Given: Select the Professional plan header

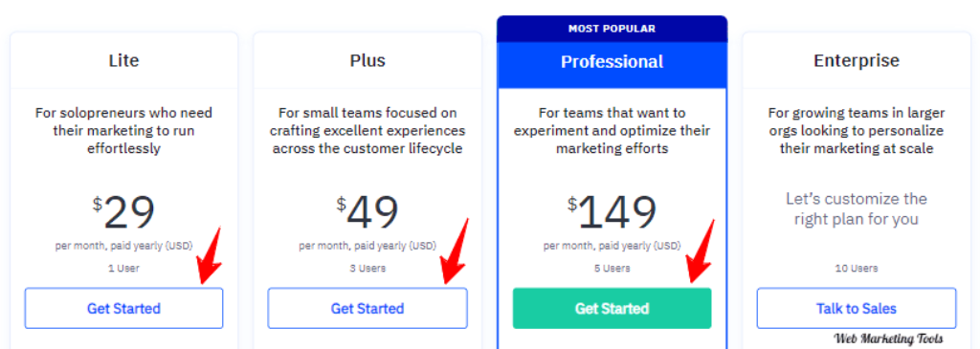Looking at the screenshot, I should click(x=612, y=62).
